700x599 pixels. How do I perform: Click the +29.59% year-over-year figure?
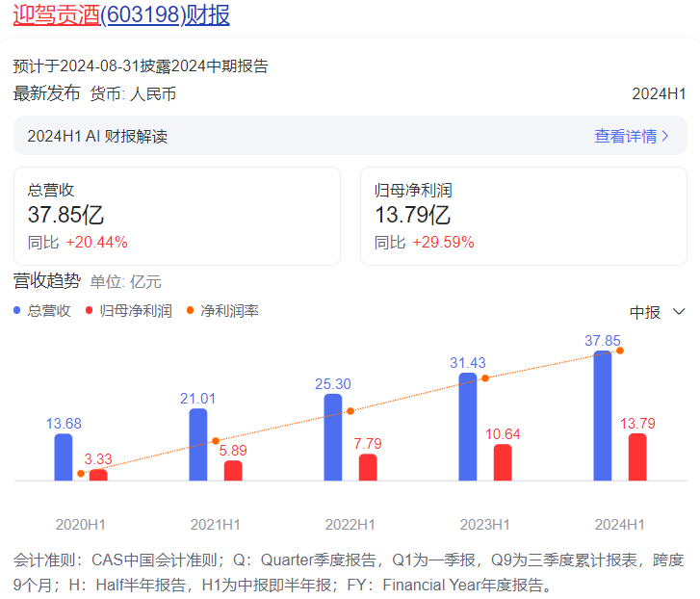443,243
